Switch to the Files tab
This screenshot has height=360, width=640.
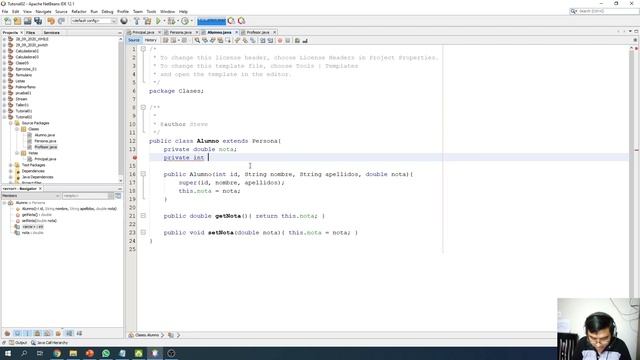point(30,32)
